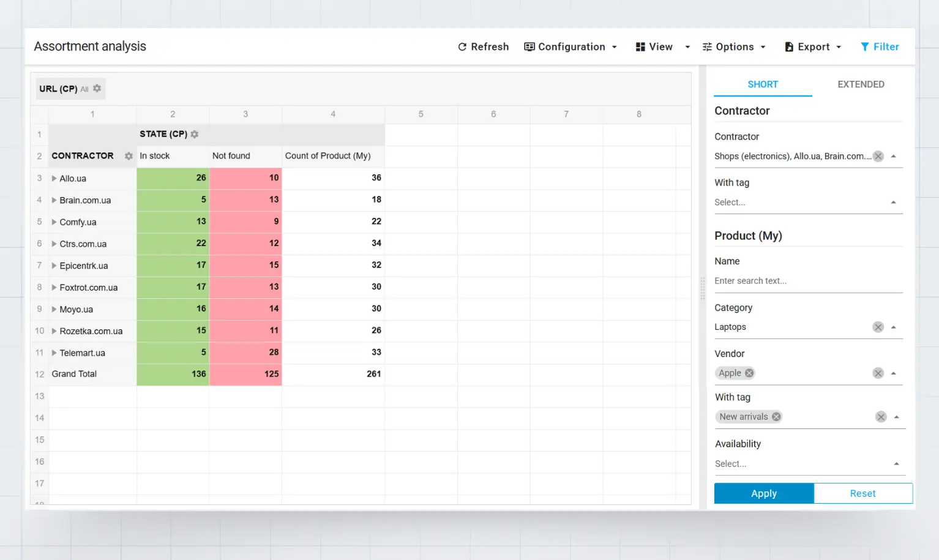Click the CONTRACTOR column gear icon
The width and height of the screenshot is (939, 560).
pos(129,156)
